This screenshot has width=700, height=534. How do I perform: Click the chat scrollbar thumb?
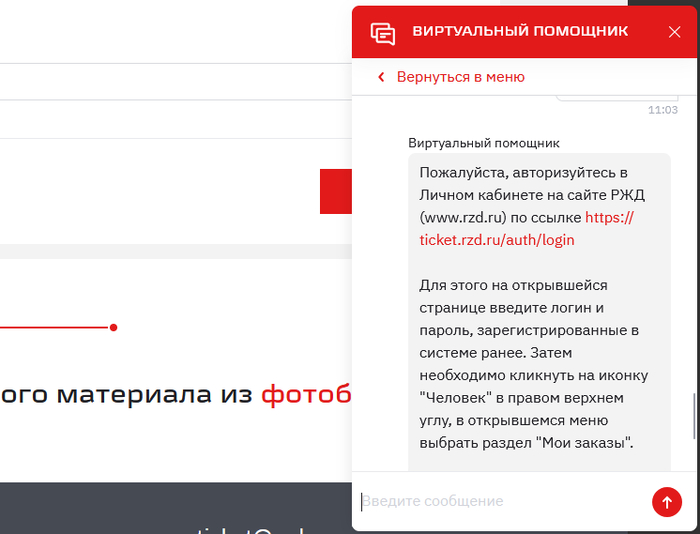coord(694,416)
